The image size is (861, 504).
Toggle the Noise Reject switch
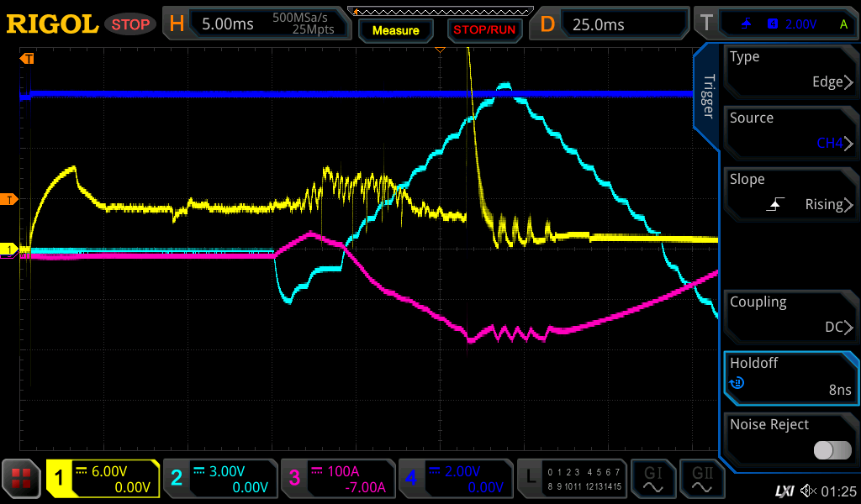pyautogui.click(x=832, y=450)
